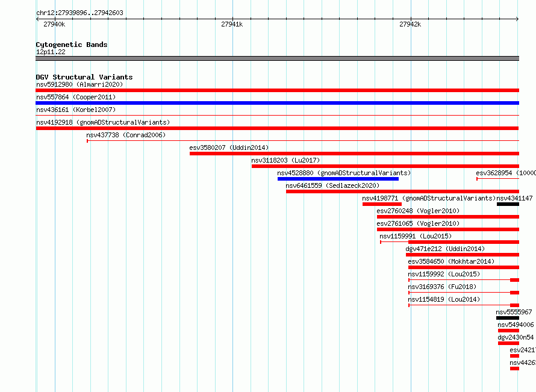Click the 27940k ruler tick label
Viewport: 536px width, 392px height.
54,24
